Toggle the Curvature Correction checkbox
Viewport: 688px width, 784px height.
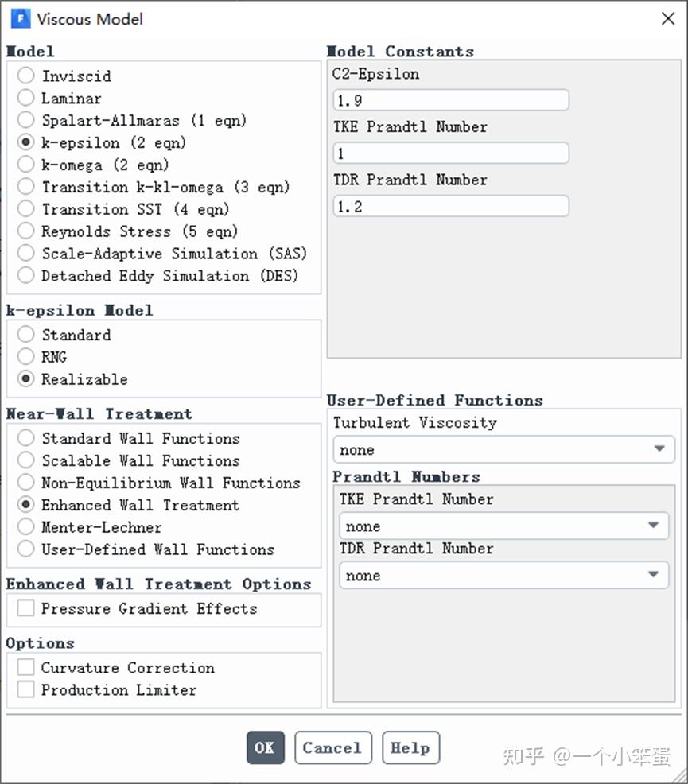click(26, 667)
